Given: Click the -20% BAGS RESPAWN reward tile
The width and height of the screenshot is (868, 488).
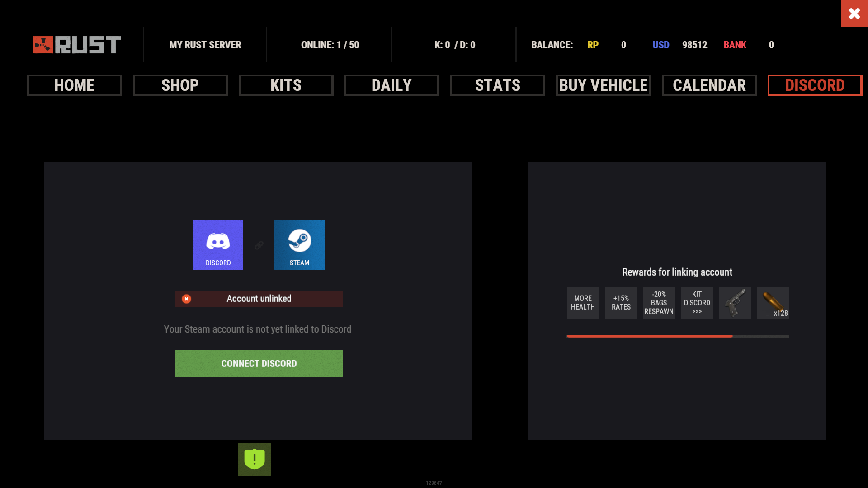Looking at the screenshot, I should pos(659,303).
